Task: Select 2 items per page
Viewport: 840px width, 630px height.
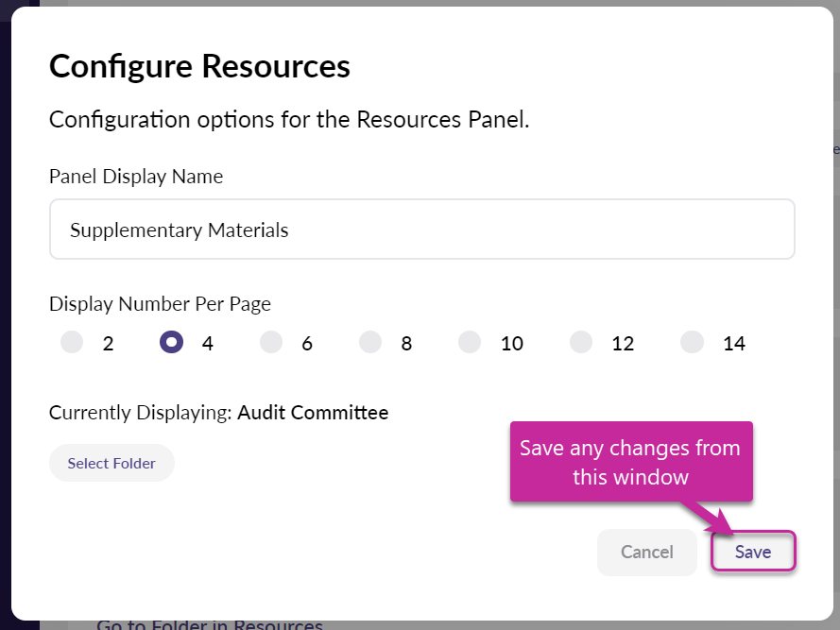Action: pyautogui.click(x=73, y=342)
